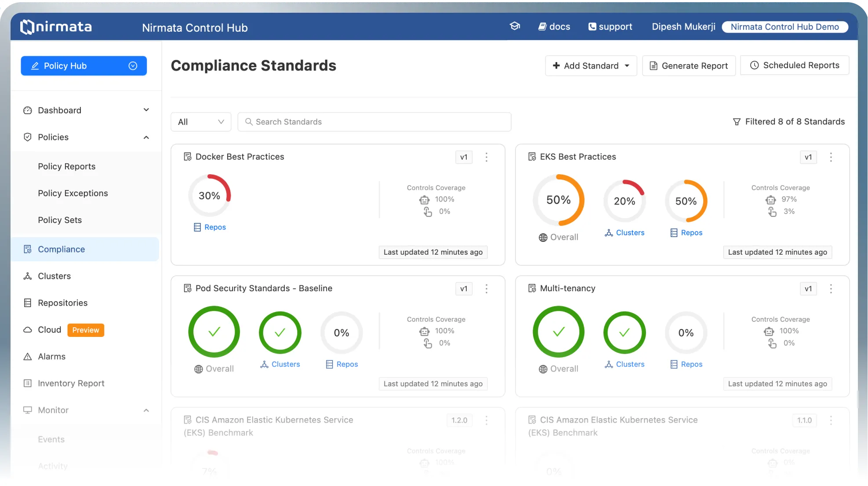Click Generate Report button
868x486 pixels.
point(689,66)
